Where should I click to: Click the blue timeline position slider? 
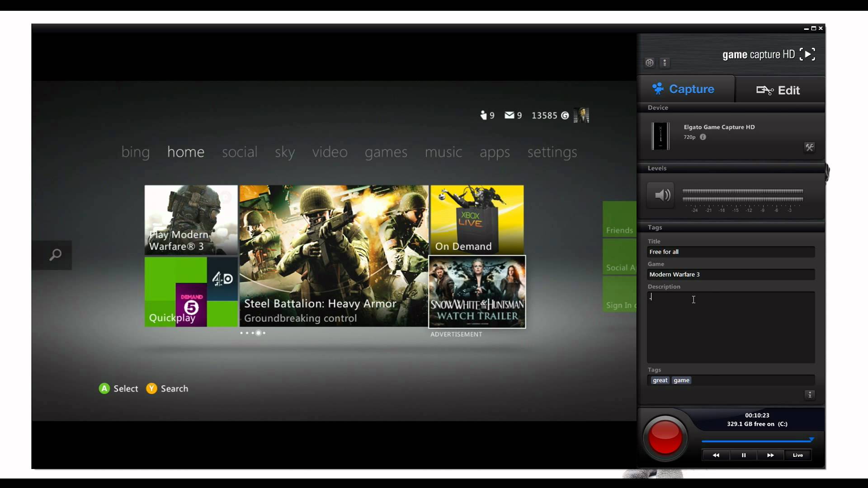[811, 439]
